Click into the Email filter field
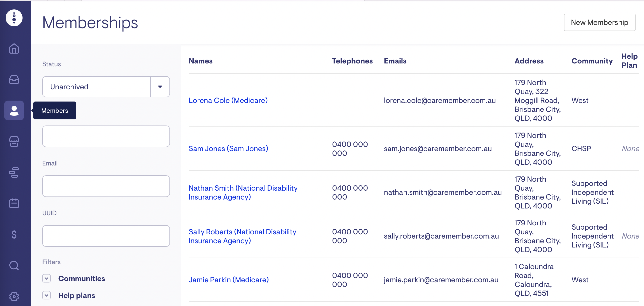 coord(106,186)
